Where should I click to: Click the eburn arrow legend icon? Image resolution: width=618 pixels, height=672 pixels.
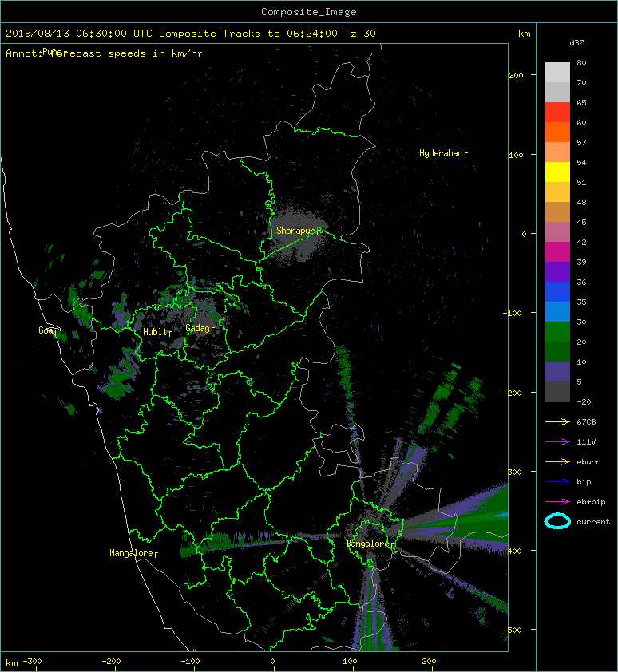557,462
